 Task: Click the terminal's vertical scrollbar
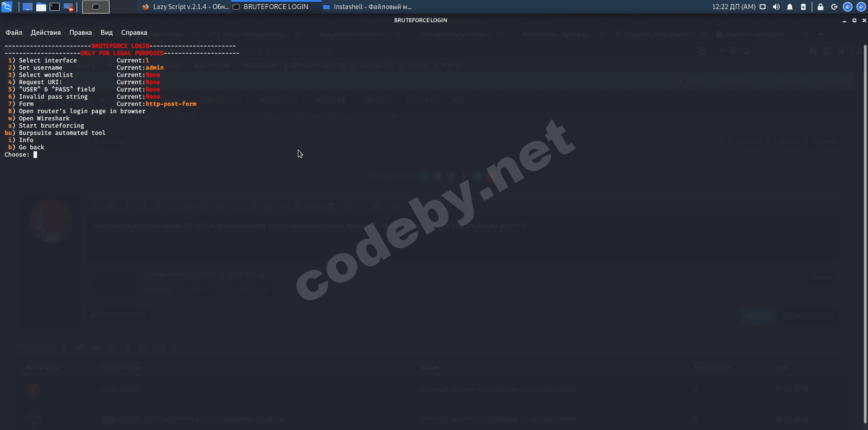point(865,233)
